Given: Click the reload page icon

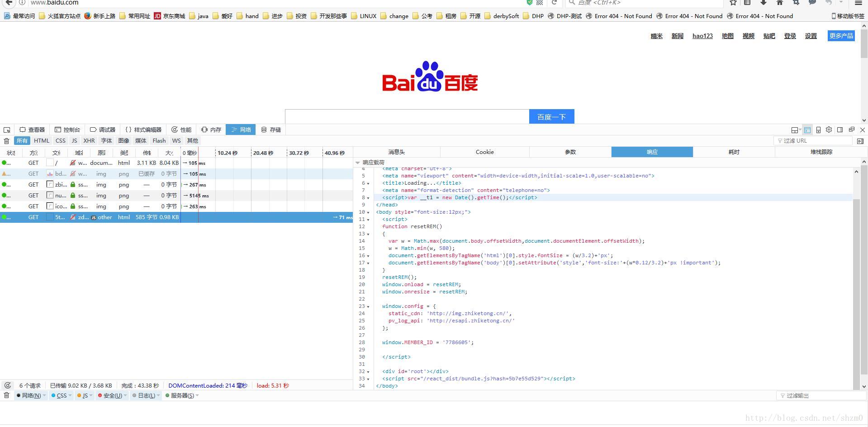Looking at the screenshot, I should (x=554, y=2).
